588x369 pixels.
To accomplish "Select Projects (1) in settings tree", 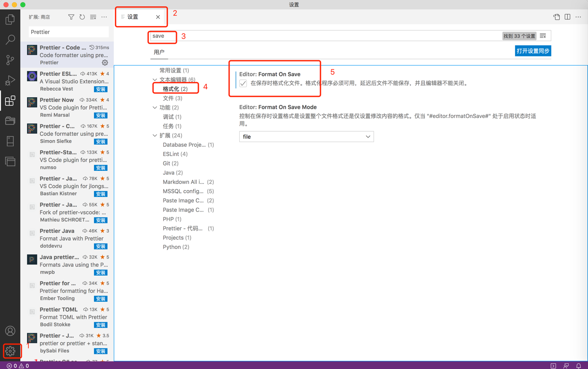I will (177, 238).
